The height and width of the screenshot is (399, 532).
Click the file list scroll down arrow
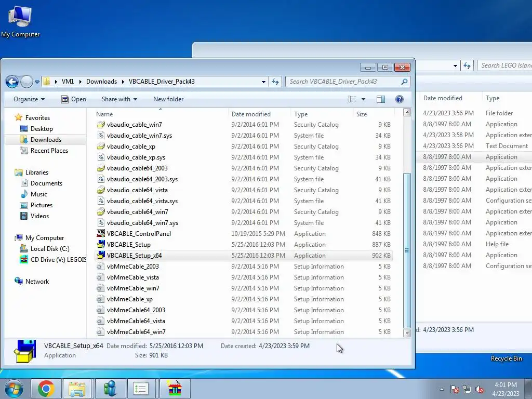[407, 333]
